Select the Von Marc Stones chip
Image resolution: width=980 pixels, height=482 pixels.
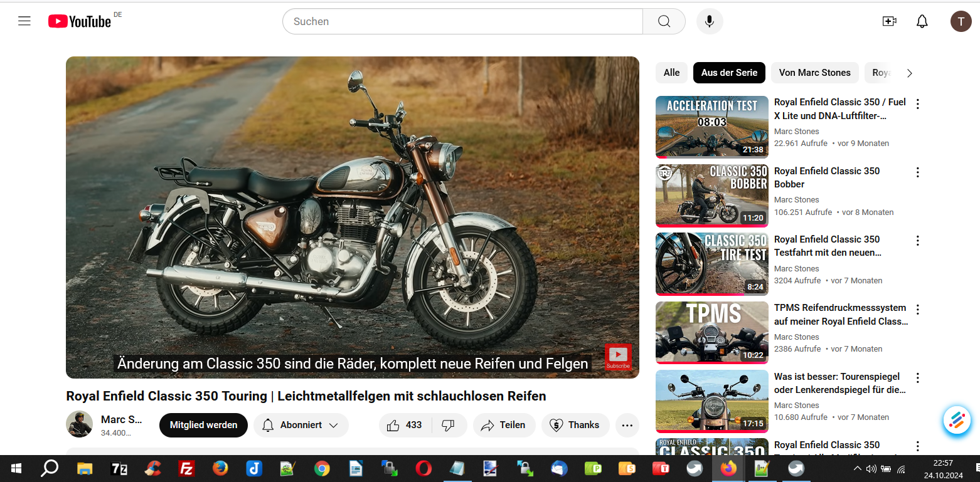click(x=814, y=73)
